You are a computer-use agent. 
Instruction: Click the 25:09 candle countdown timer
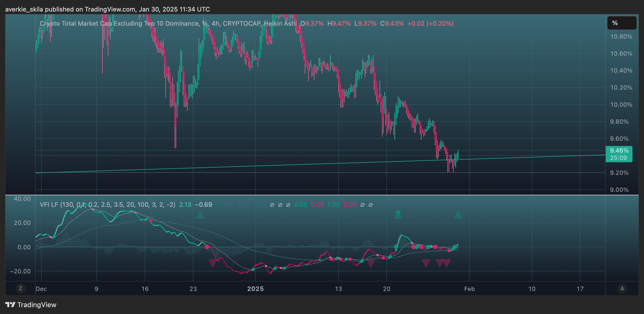click(x=618, y=158)
